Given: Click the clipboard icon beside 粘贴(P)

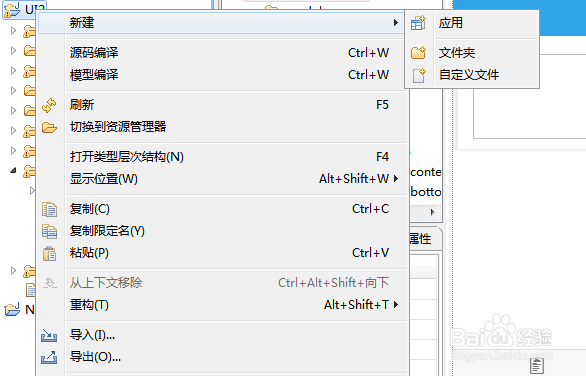Looking at the screenshot, I should point(49,253).
